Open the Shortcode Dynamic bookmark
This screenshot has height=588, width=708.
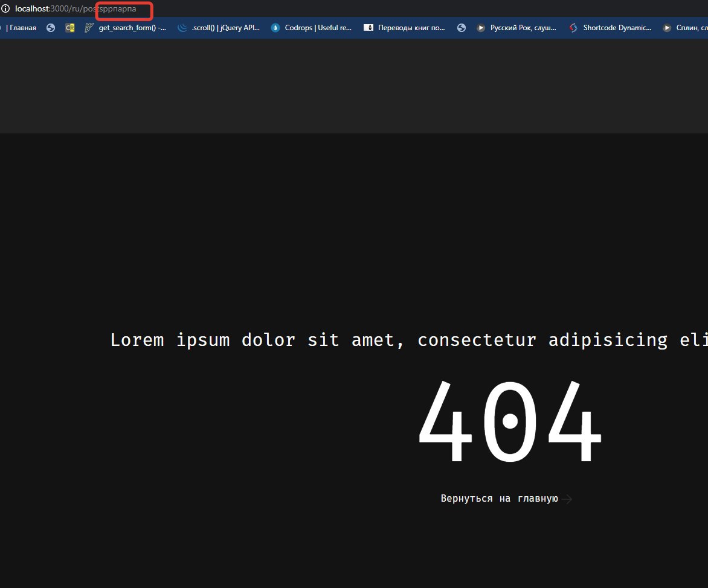[x=610, y=28]
